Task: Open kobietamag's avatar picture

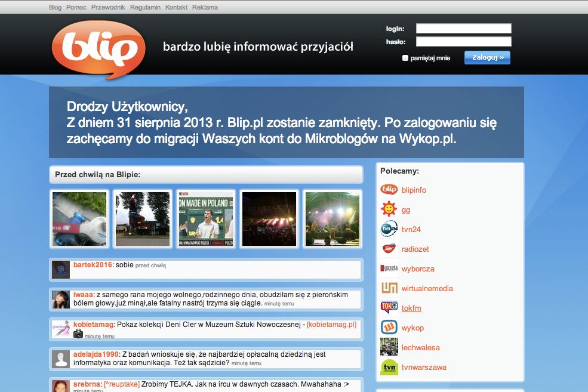Action: point(61,329)
